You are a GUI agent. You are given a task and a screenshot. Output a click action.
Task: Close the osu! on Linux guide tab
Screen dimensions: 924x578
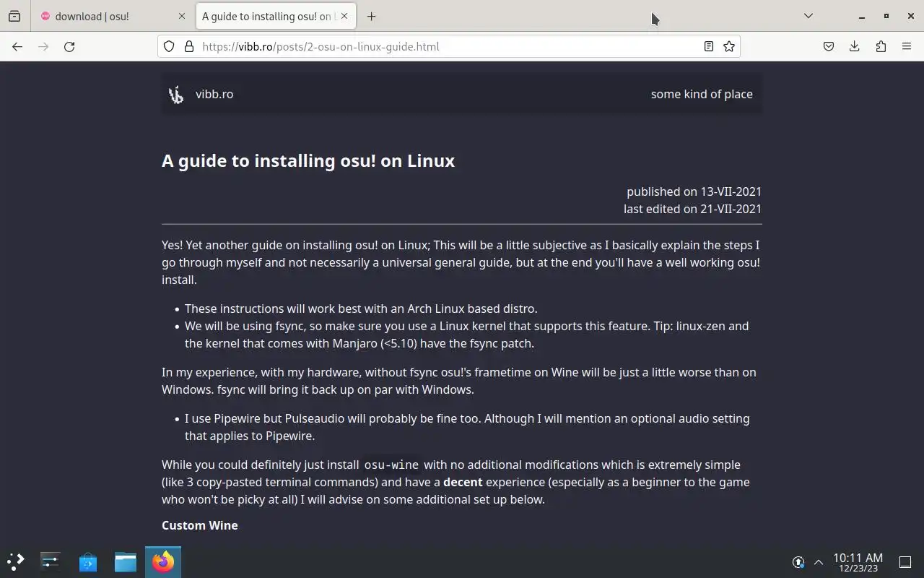point(344,16)
